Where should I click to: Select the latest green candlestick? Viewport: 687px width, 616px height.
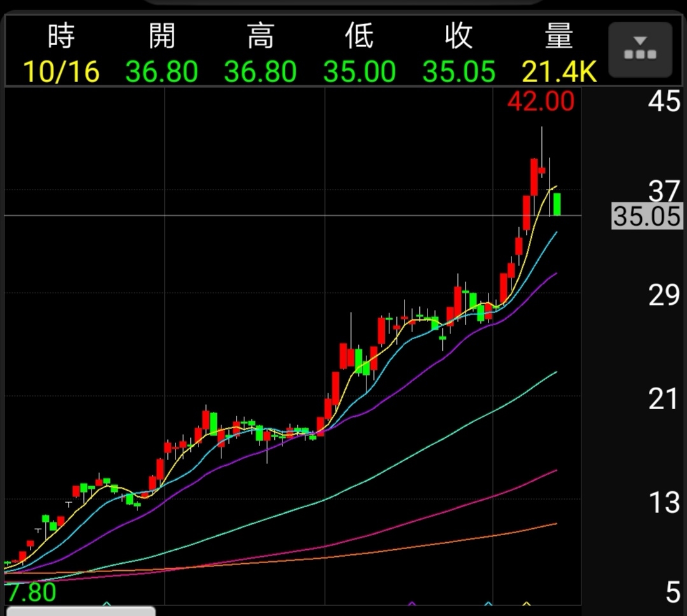tap(557, 204)
